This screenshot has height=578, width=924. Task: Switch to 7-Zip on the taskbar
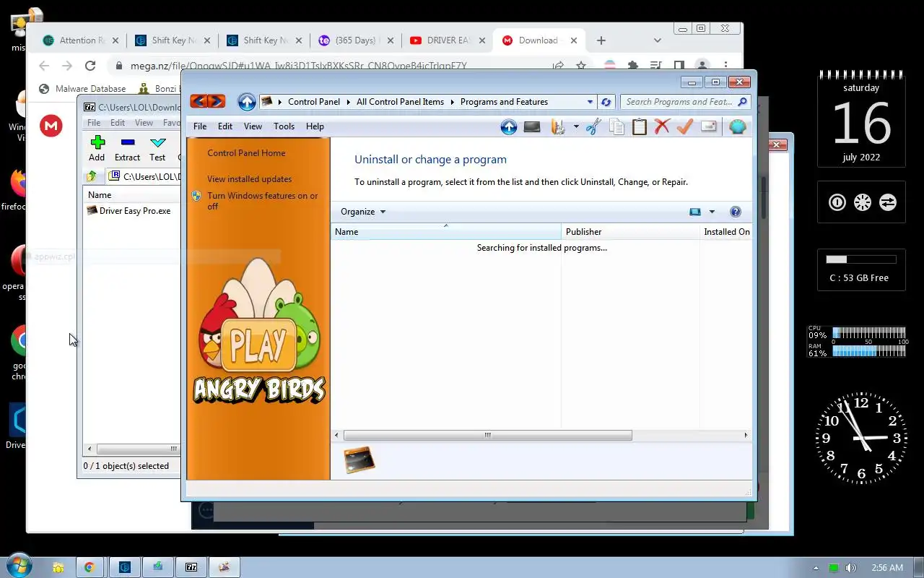[x=191, y=567]
